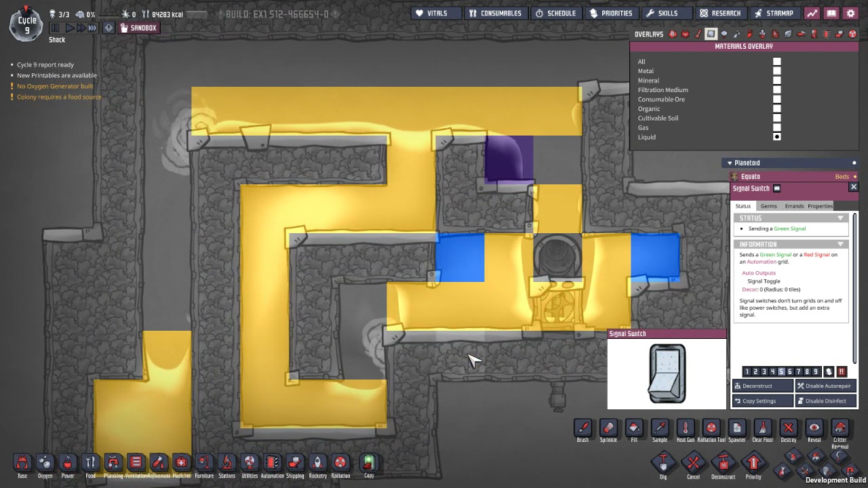Activate the Priority tool
The width and height of the screenshot is (868, 488).
753,464
